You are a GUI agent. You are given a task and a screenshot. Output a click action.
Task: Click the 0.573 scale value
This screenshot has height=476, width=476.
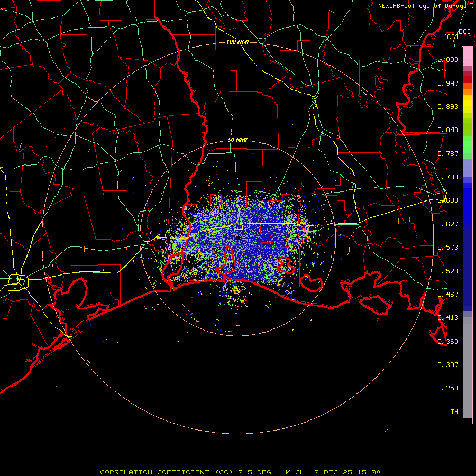[448, 248]
